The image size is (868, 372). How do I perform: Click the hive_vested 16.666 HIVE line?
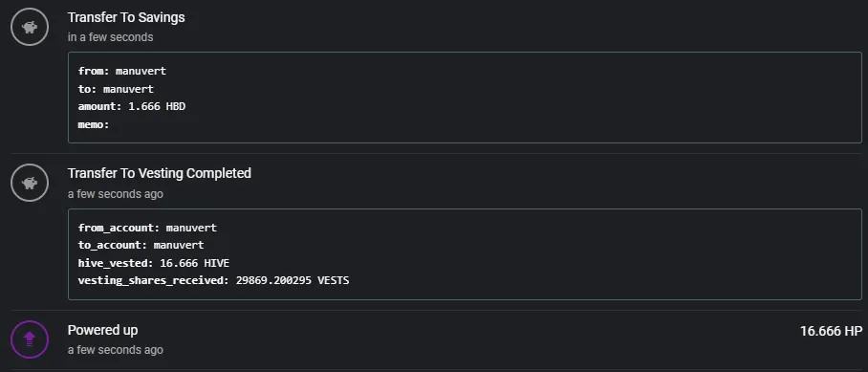(x=153, y=263)
